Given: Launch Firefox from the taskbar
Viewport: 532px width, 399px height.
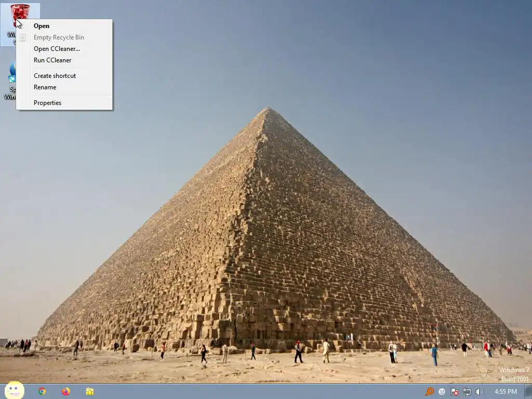Looking at the screenshot, I should coord(66,392).
